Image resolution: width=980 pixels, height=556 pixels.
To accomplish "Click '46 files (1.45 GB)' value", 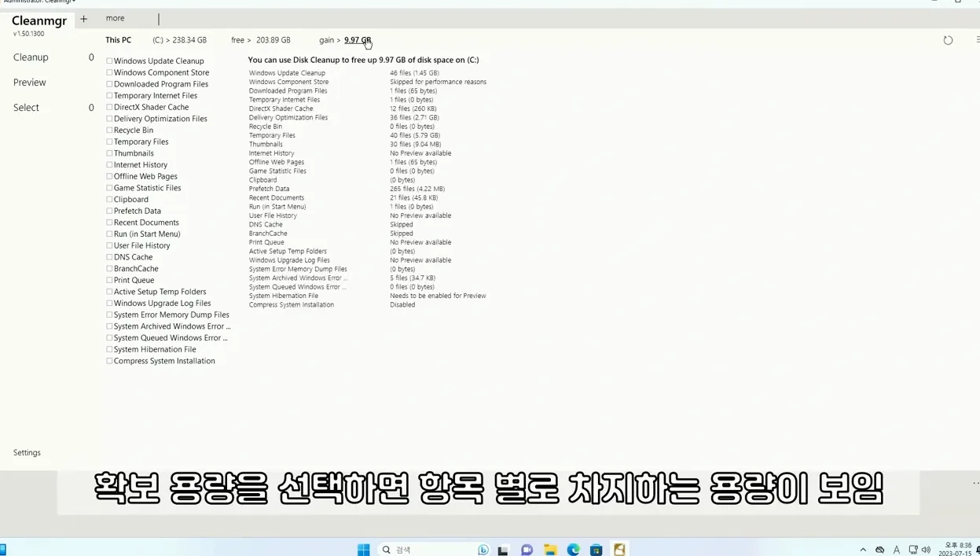I will 414,73.
